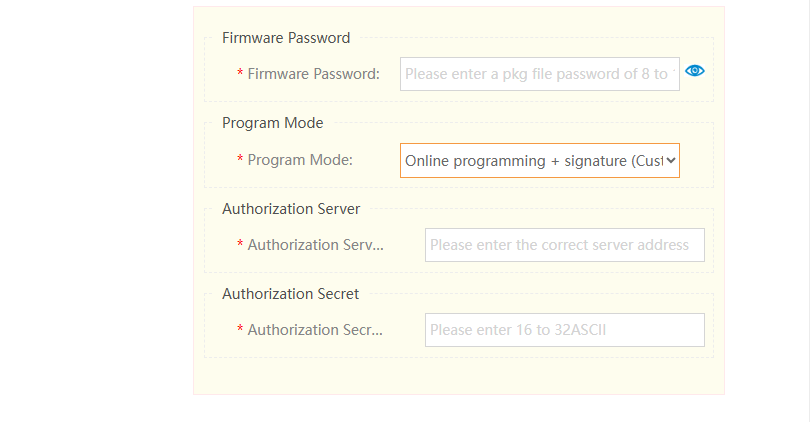Toggle password visibility with the eye icon
Screen dimensions: 810x422
coord(695,71)
